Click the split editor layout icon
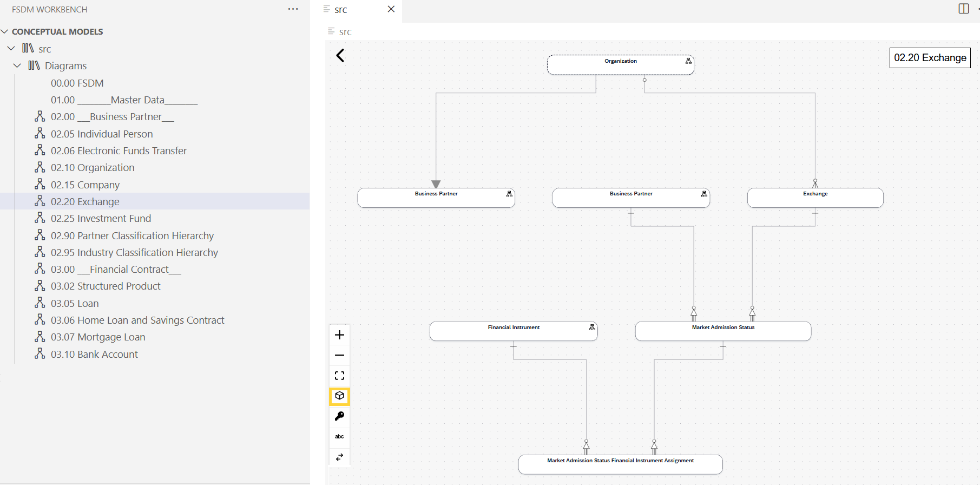This screenshot has width=980, height=485. (963, 9)
